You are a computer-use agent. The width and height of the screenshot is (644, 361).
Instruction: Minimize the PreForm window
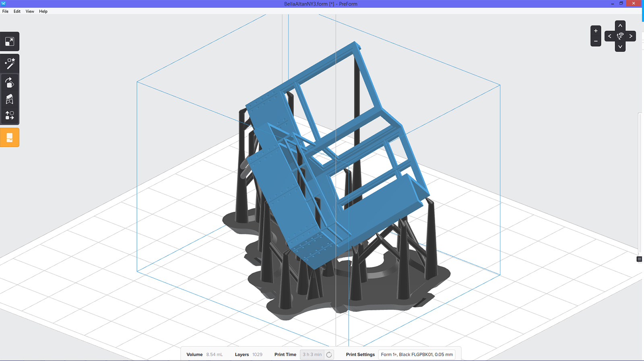click(x=613, y=4)
